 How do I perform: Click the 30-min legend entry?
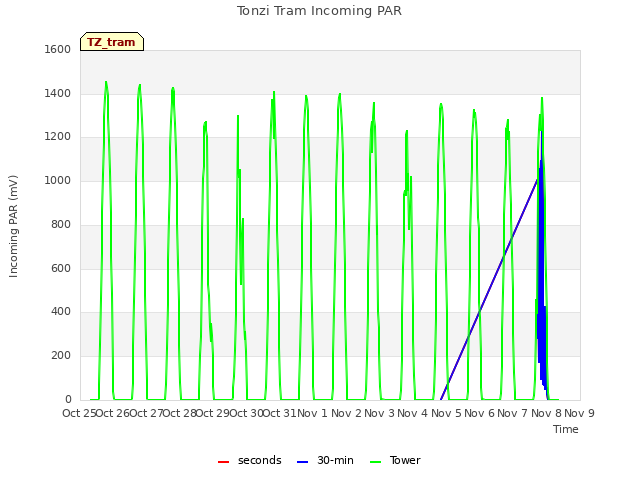tap(325, 460)
